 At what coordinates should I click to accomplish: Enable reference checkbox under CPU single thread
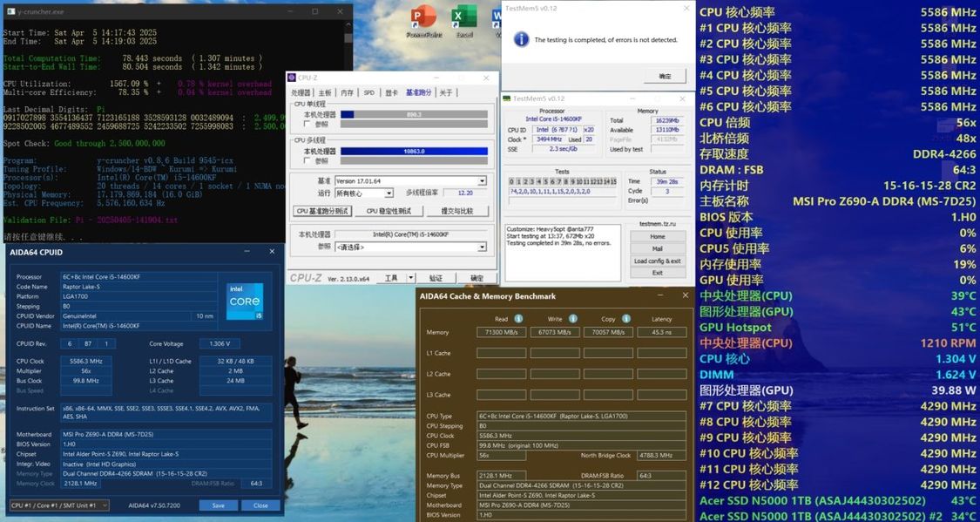coord(307,125)
